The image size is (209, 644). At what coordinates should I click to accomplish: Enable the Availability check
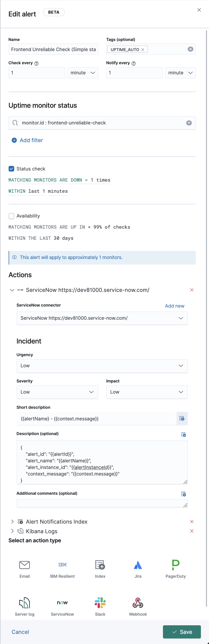[11, 216]
